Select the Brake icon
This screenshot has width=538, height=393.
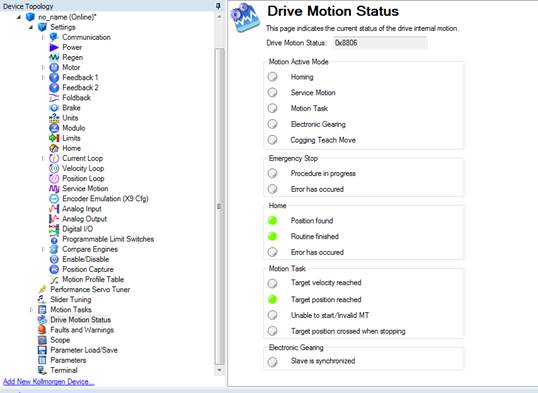point(54,108)
